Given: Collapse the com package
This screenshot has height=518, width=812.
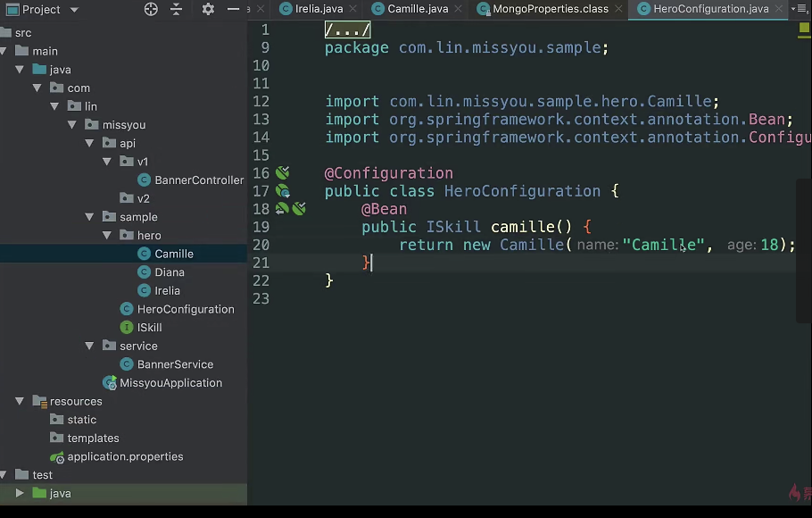Looking at the screenshot, I should (x=37, y=88).
